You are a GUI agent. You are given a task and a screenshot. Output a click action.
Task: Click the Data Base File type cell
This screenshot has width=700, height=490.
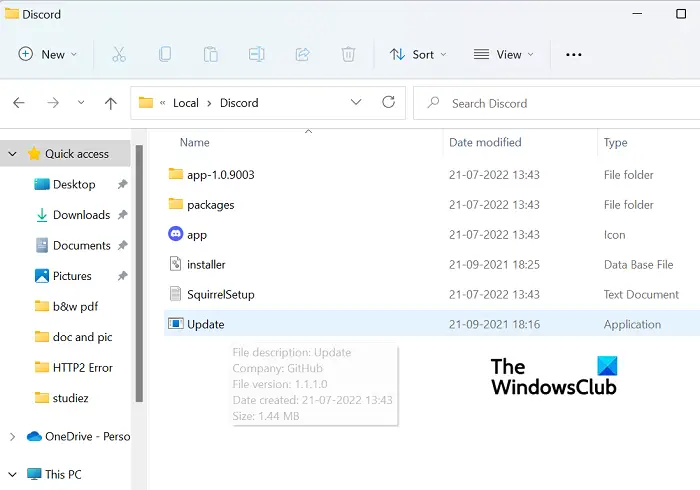[x=638, y=265]
